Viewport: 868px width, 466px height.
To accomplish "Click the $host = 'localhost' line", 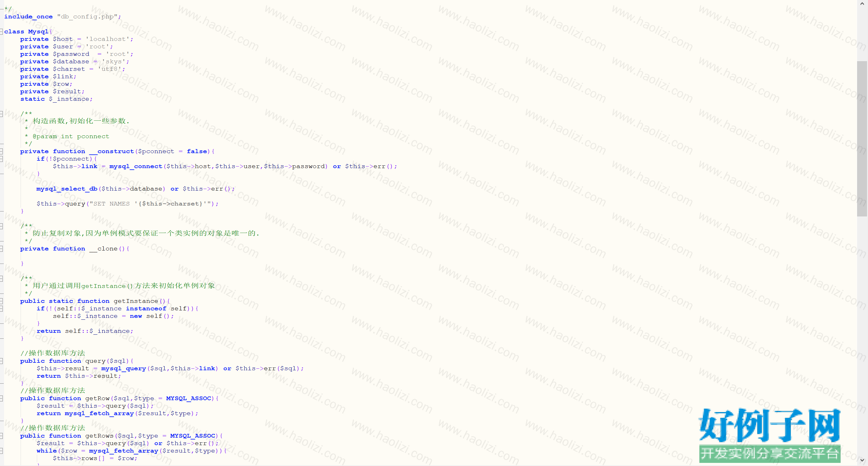I will pyautogui.click(x=76, y=39).
